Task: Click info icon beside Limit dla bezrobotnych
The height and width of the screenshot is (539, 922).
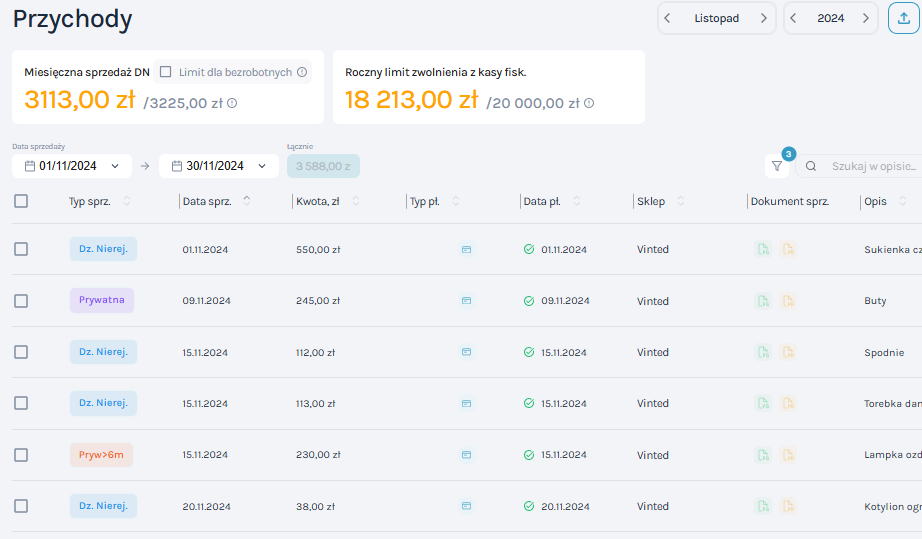Action: [302, 72]
